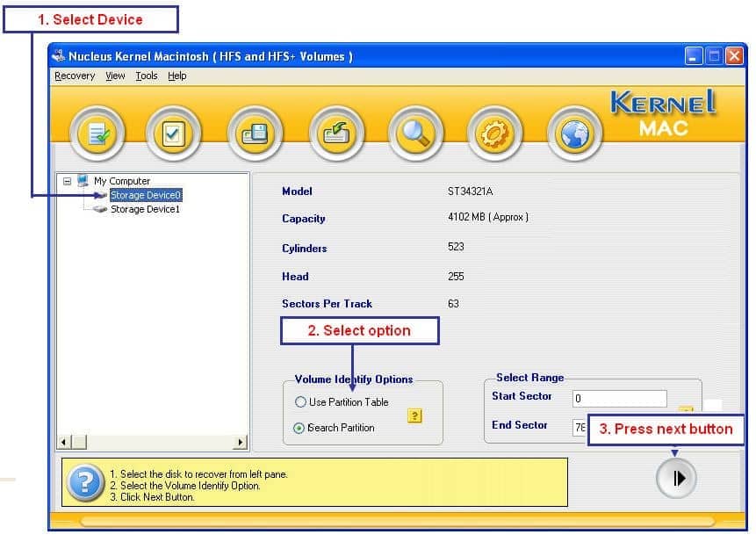756x556 pixels.
Task: Open the Recovery menu
Action: tap(75, 76)
